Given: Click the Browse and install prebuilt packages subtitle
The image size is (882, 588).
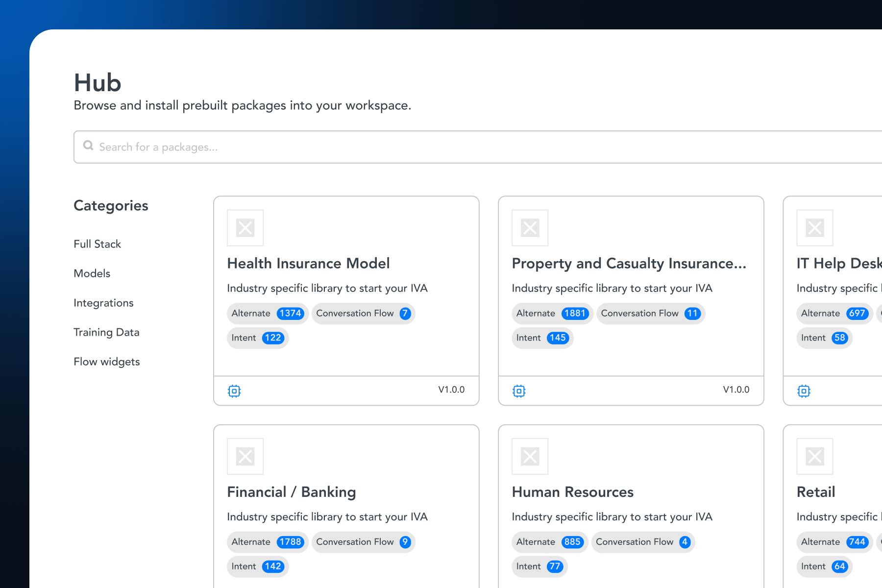Looking at the screenshot, I should point(242,105).
